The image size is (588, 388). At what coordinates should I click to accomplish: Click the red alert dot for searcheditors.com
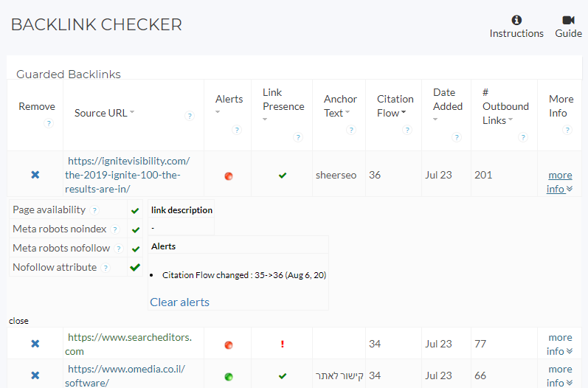click(229, 345)
